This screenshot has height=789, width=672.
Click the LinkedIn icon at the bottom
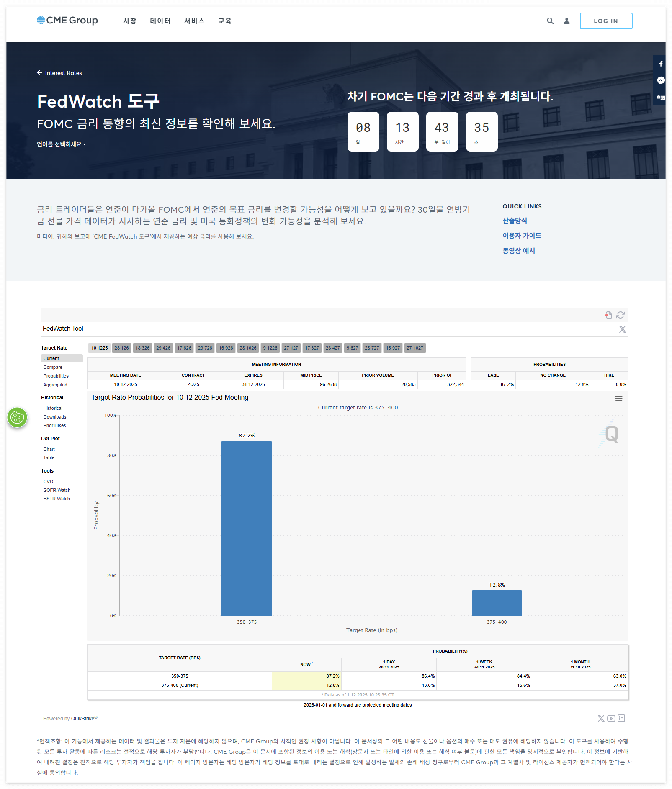click(x=622, y=718)
